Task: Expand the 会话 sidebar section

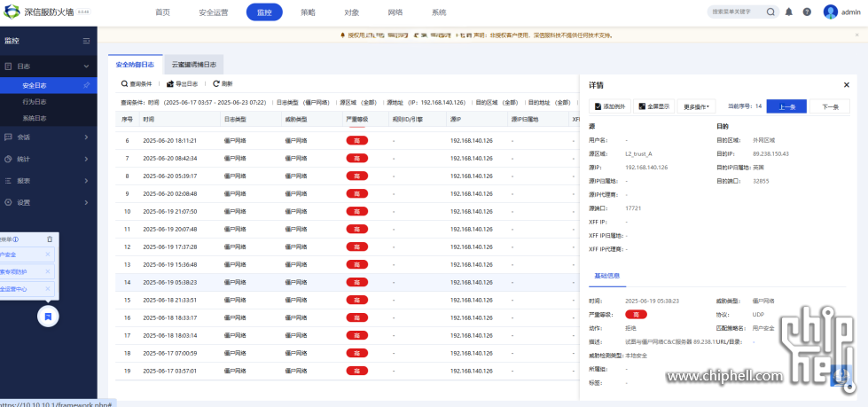Action: 86,137
